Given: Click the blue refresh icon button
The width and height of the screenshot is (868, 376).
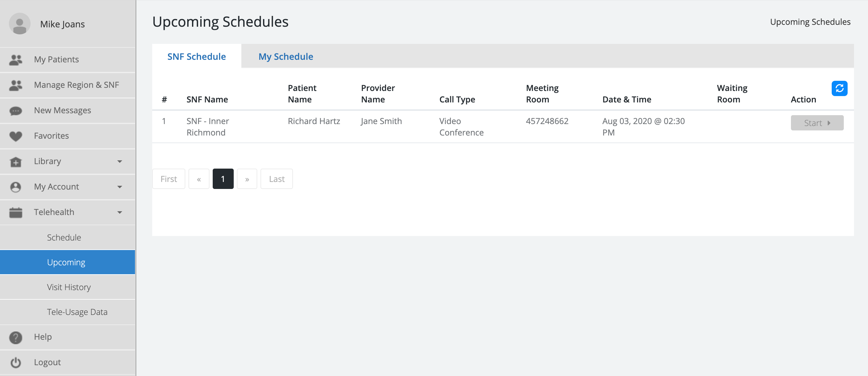Looking at the screenshot, I should point(839,88).
